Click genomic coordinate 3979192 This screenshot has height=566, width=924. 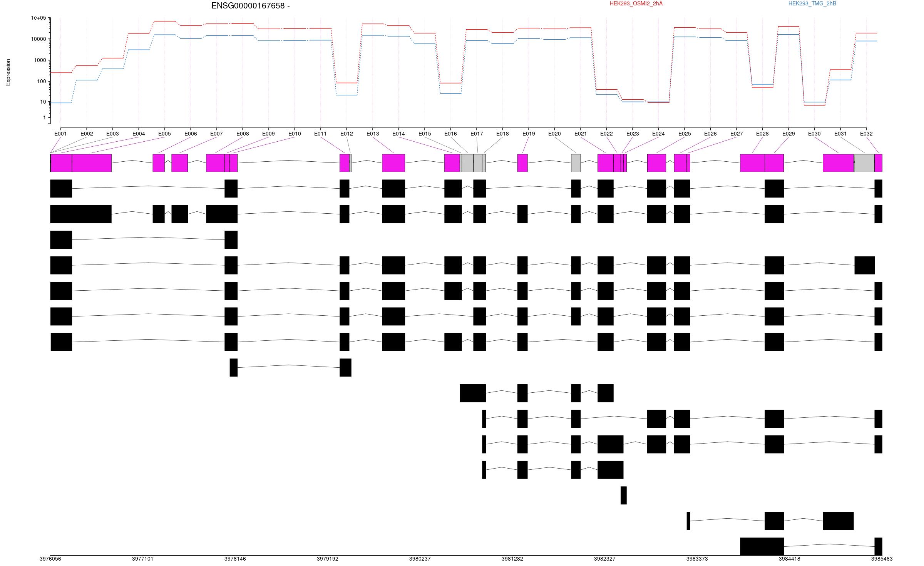tap(327, 559)
